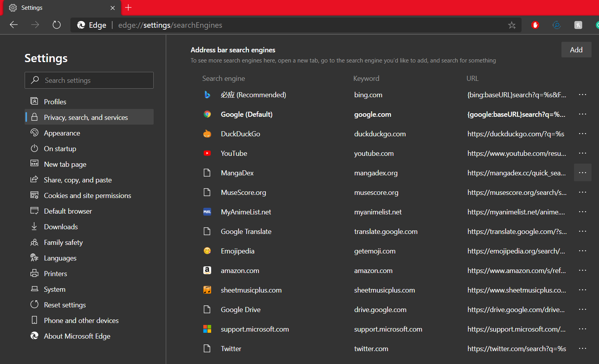This screenshot has height=364, width=599.
Task: Click the Emojipedia emoji icon
Action: [207, 251]
